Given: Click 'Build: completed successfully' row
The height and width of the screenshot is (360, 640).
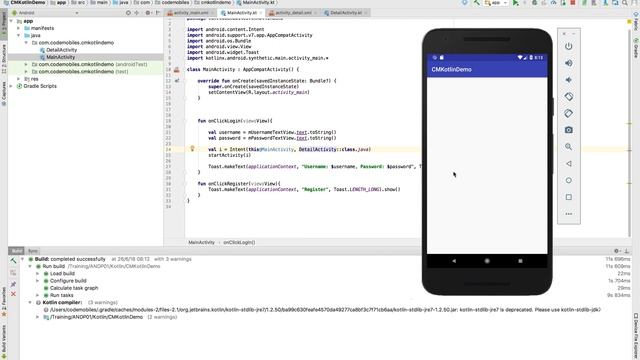Looking at the screenshot, I should (x=70, y=259).
